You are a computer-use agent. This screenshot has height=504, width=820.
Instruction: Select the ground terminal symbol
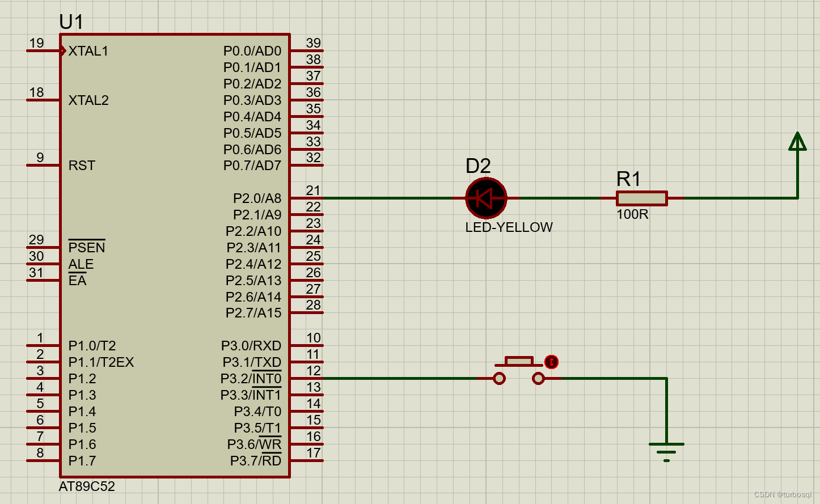666,452
